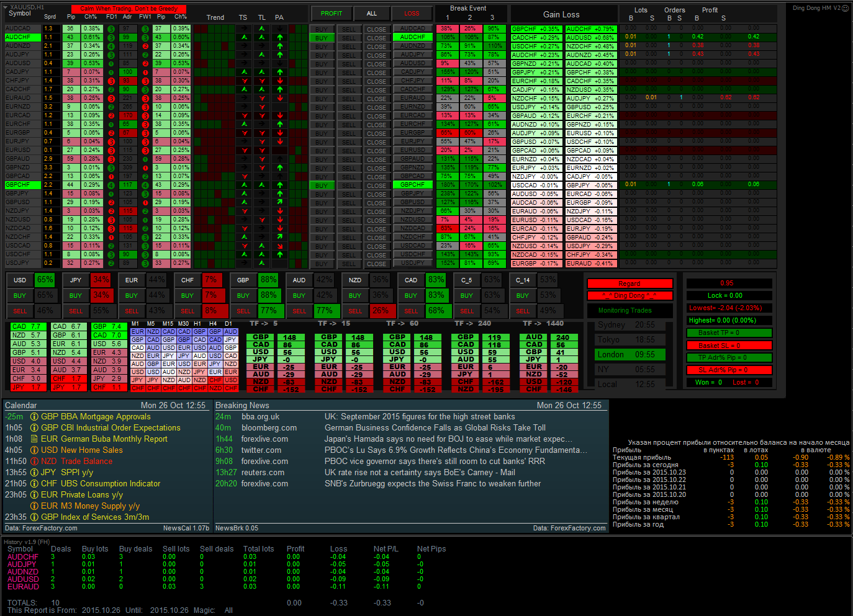853x616 pixels.
Task: Click info icon for GBP Index of Services
Action: [34, 517]
